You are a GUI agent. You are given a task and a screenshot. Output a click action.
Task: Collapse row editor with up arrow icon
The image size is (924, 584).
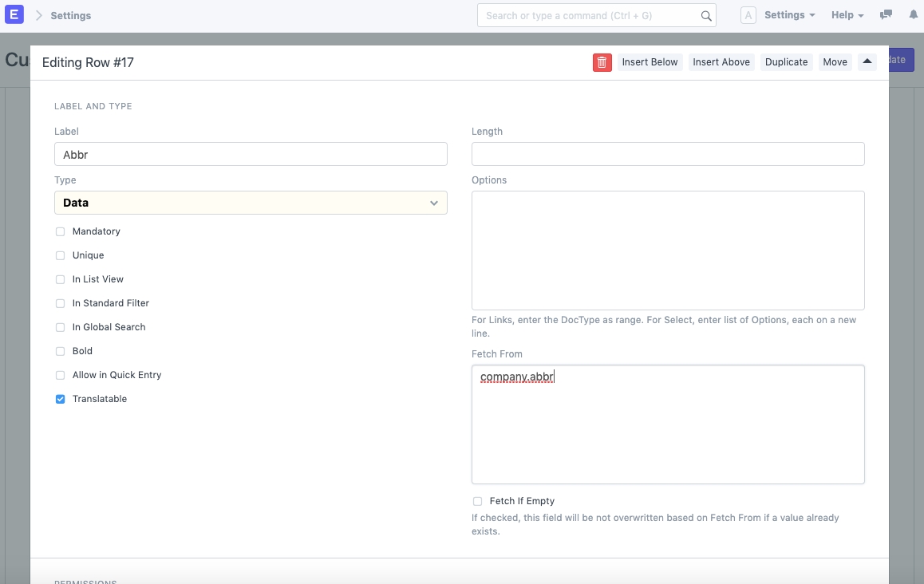867,62
